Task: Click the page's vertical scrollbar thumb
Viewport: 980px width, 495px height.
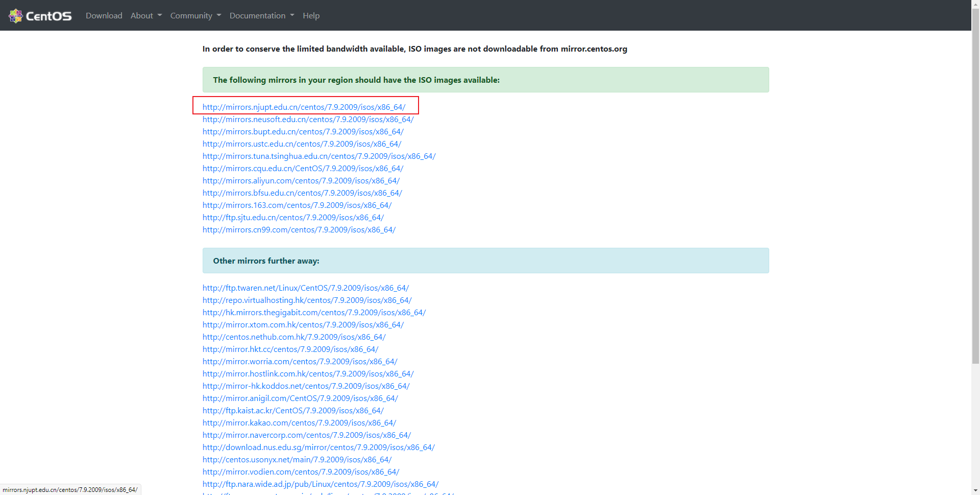Action: pos(975,186)
